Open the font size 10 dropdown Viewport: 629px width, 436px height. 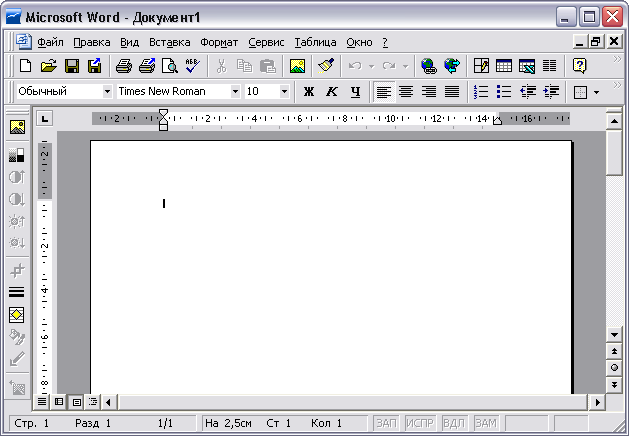click(x=284, y=92)
